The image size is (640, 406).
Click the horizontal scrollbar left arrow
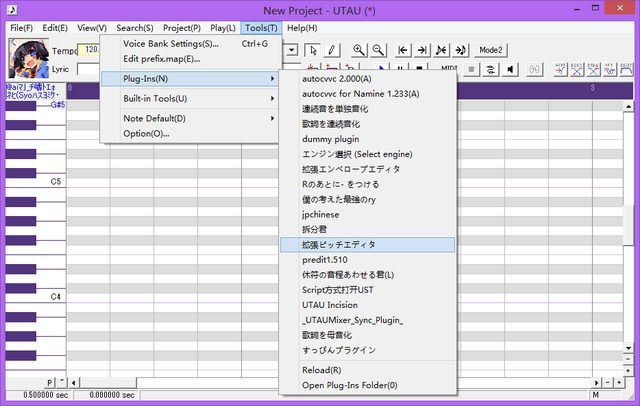[74, 383]
